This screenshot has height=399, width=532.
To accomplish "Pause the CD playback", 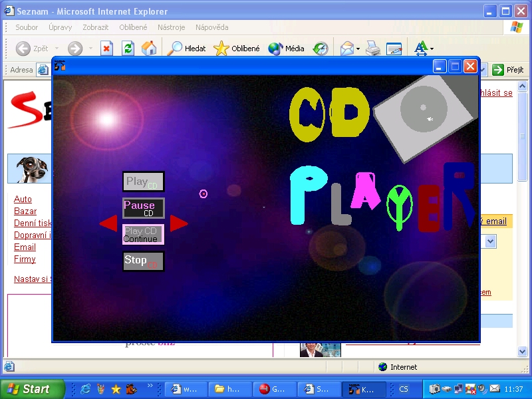I will 143,208.
